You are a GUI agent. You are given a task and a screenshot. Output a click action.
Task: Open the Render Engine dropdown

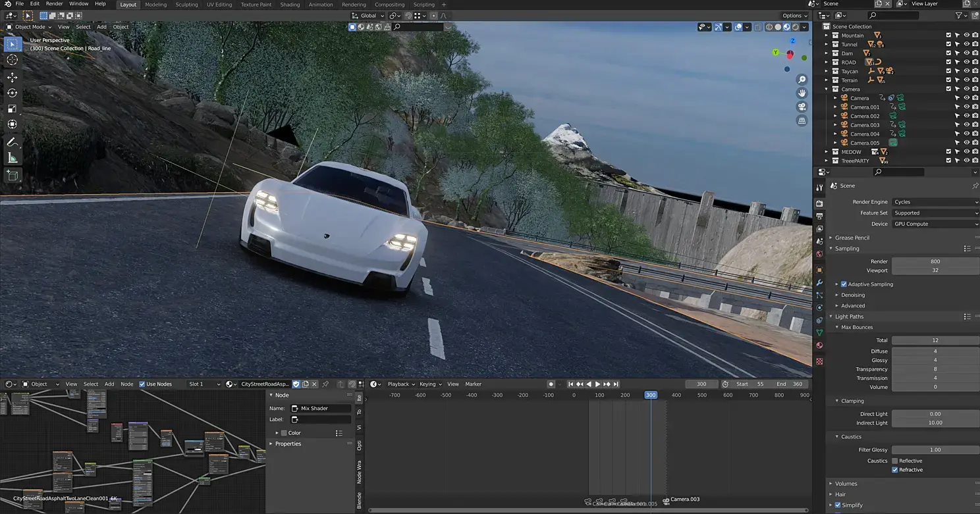click(935, 202)
